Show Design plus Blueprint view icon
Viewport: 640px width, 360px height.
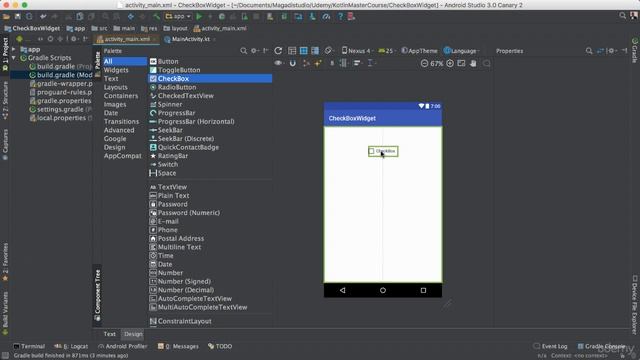pos(315,51)
